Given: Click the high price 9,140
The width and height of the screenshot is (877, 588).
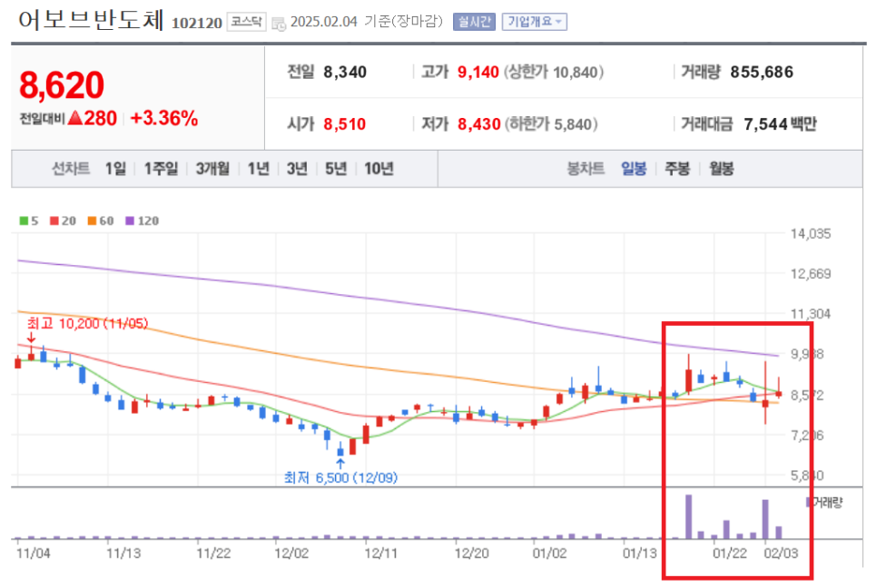Looking at the screenshot, I should (x=478, y=72).
